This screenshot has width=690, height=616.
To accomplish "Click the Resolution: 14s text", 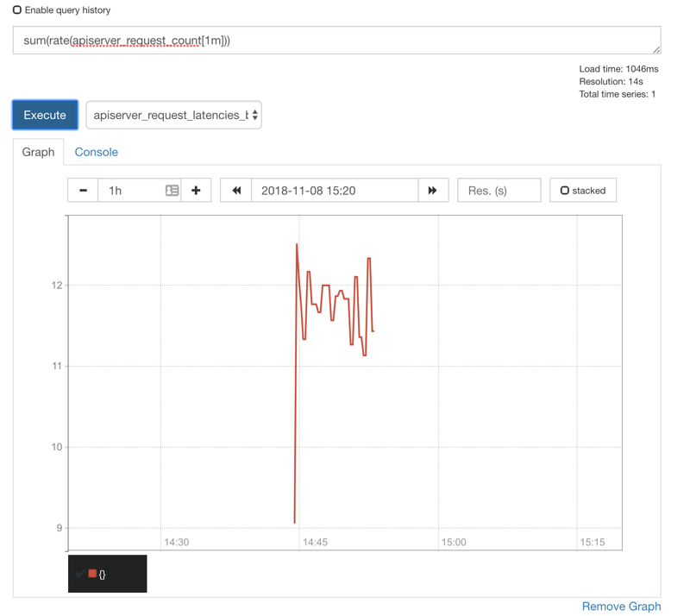I will click(611, 81).
